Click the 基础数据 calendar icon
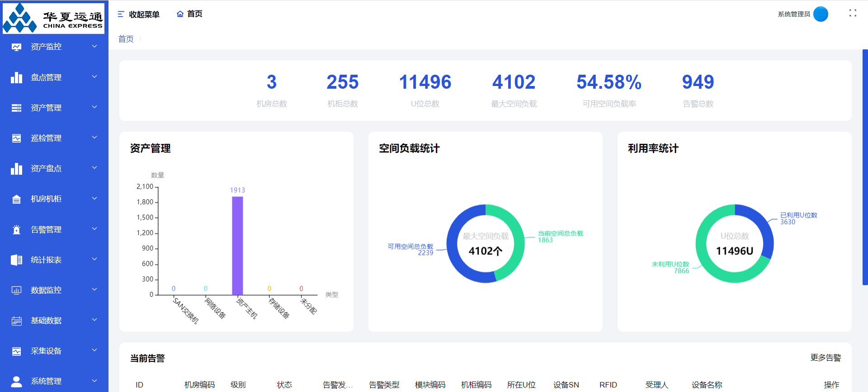868x392 pixels. point(17,321)
